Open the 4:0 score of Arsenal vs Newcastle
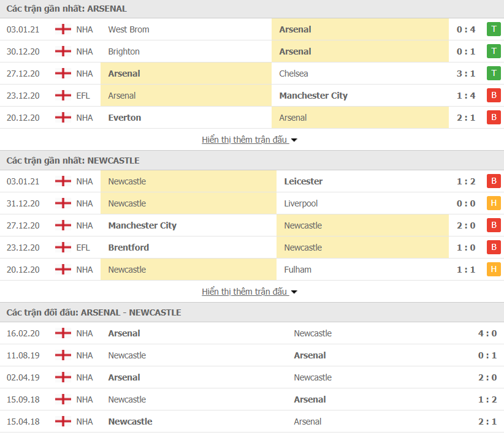The height and width of the screenshot is (435, 504). (x=487, y=333)
